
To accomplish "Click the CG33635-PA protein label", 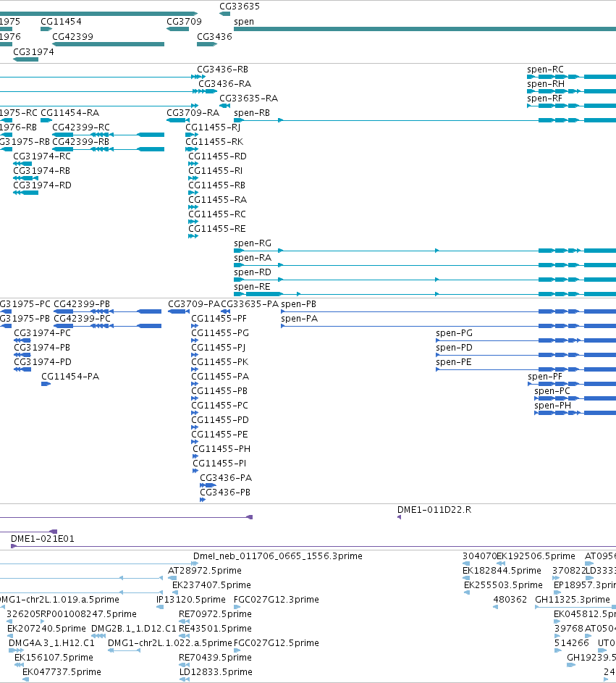I will (x=250, y=304).
